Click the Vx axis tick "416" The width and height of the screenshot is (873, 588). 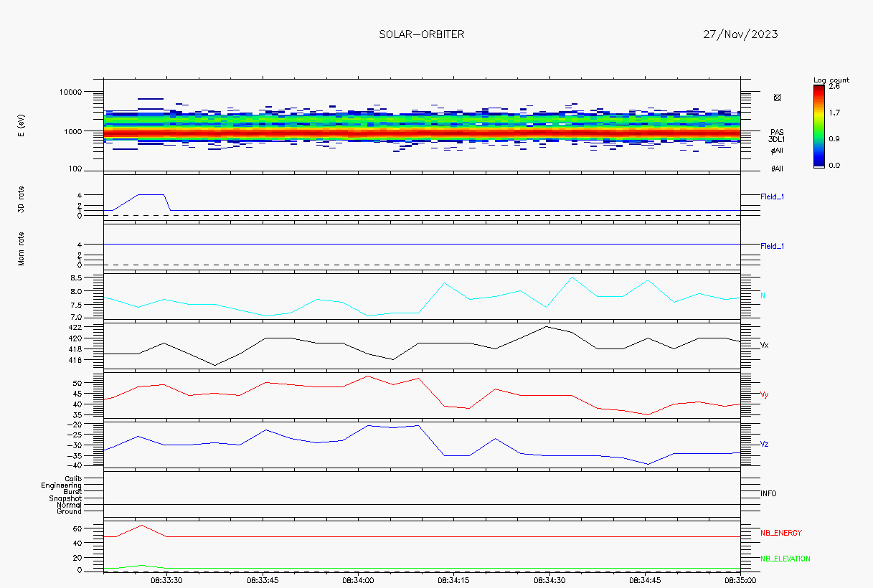pyautogui.click(x=76, y=360)
